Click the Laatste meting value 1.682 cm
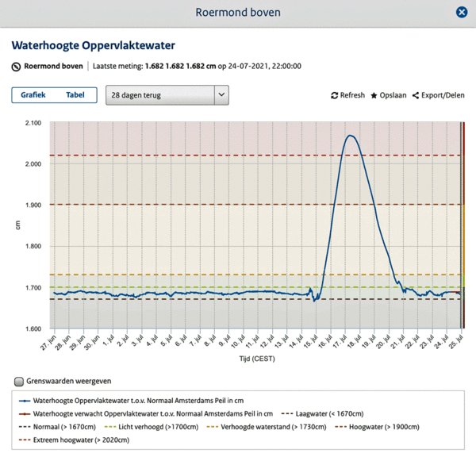Viewport: 476px width, 457px height. [x=180, y=66]
